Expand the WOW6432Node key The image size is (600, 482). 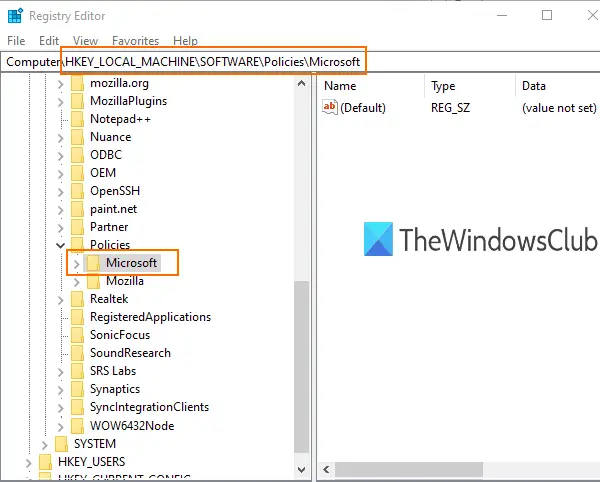point(60,426)
